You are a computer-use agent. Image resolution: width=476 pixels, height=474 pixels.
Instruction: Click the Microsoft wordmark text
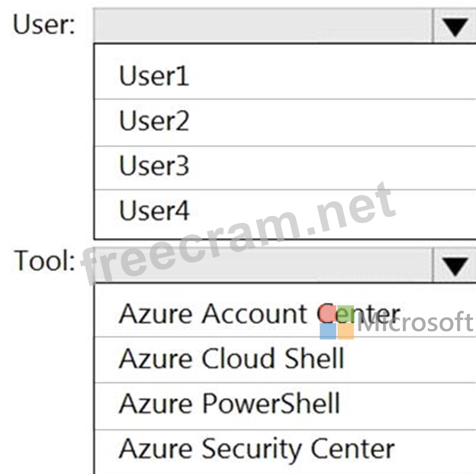(415, 323)
